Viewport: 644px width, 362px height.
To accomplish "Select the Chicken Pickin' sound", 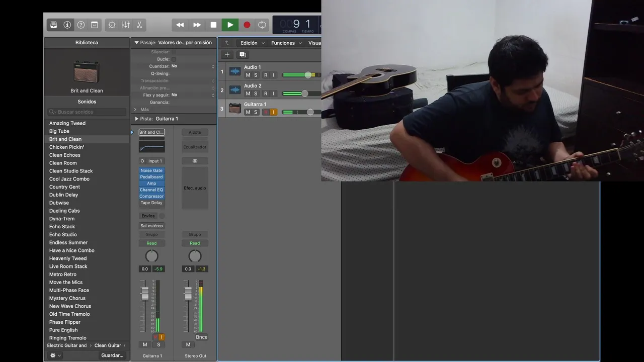I will [66, 147].
